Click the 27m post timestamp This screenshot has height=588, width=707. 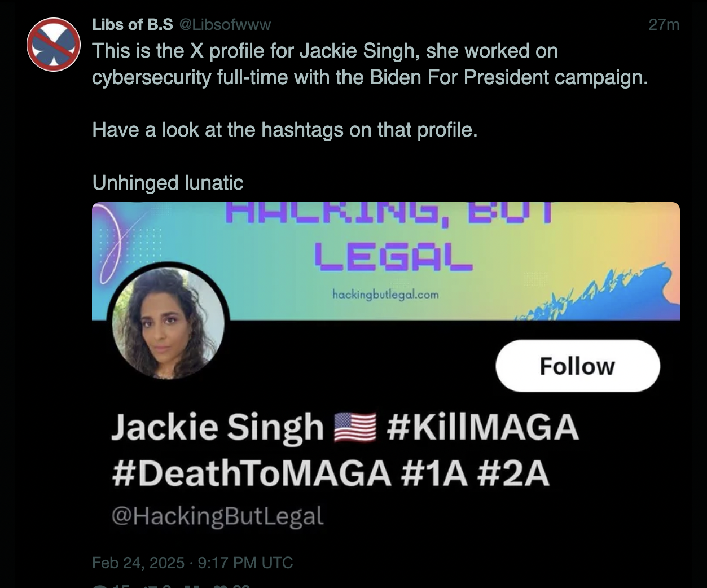(x=664, y=24)
